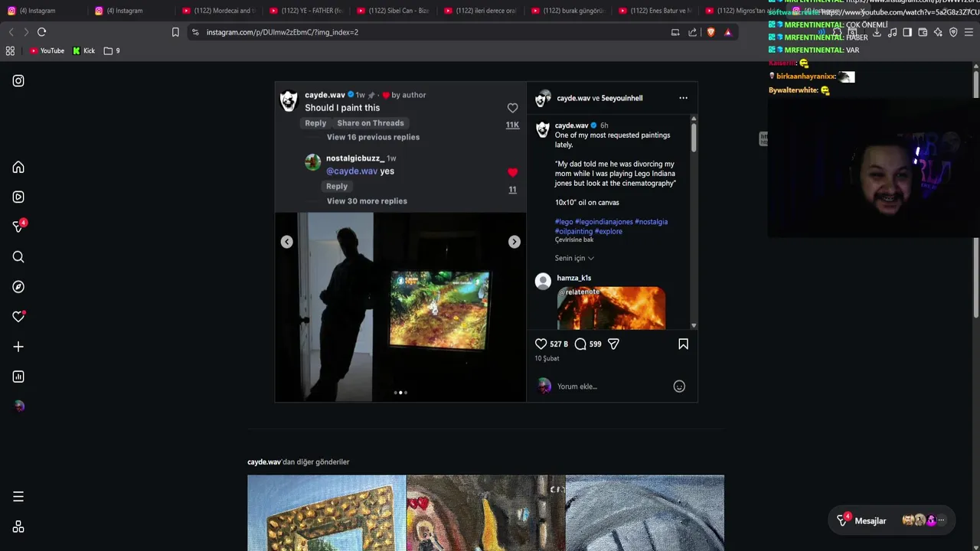Toggle the browser sidebar panel icon
The height and width of the screenshot is (551, 980).
coord(907,32)
